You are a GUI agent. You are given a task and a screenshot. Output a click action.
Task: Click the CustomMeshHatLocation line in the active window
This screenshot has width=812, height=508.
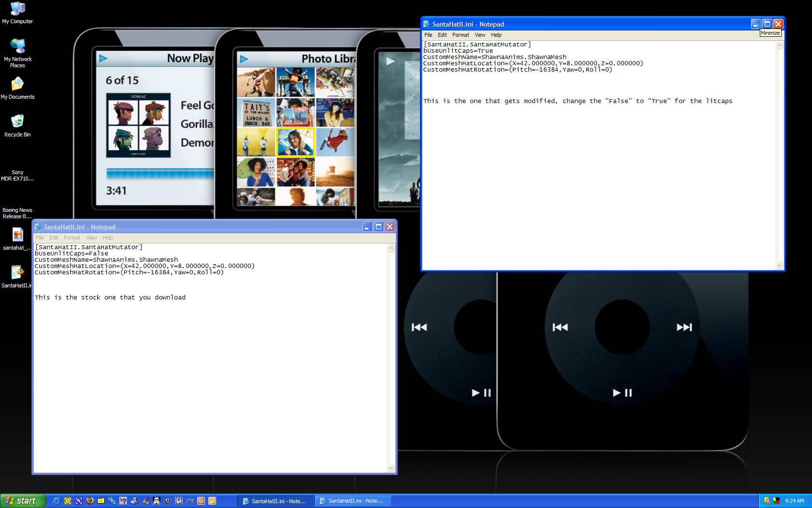pyautogui.click(x=533, y=63)
